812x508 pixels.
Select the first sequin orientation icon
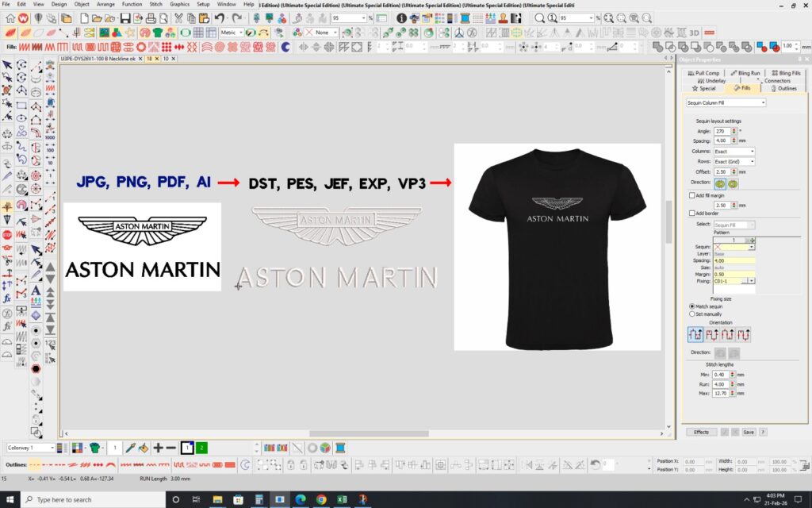695,334
